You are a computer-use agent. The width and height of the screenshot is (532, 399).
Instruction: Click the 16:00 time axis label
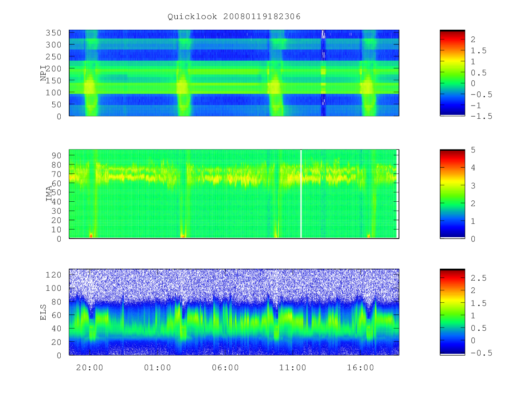(360, 368)
